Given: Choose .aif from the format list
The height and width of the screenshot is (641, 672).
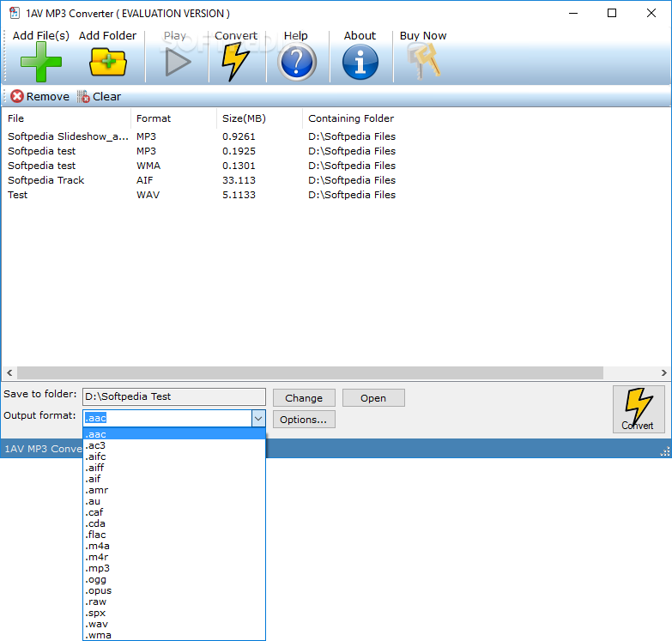Looking at the screenshot, I should (x=174, y=479).
